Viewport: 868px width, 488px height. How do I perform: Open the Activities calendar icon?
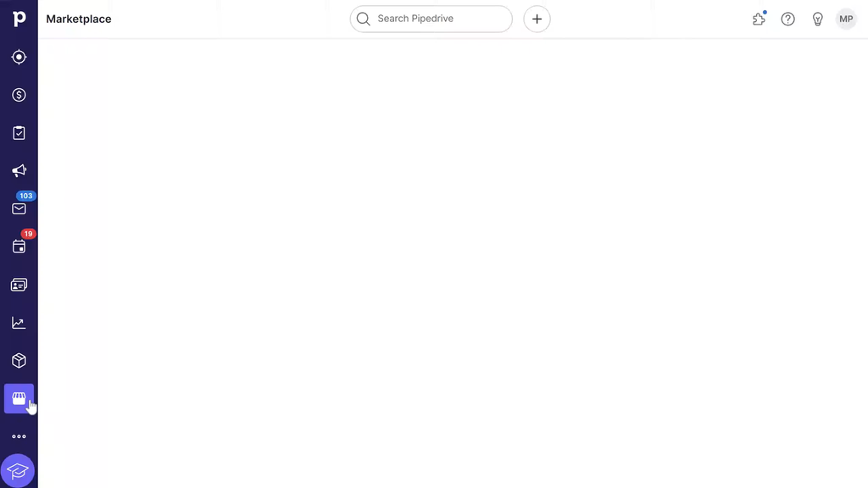[19, 247]
